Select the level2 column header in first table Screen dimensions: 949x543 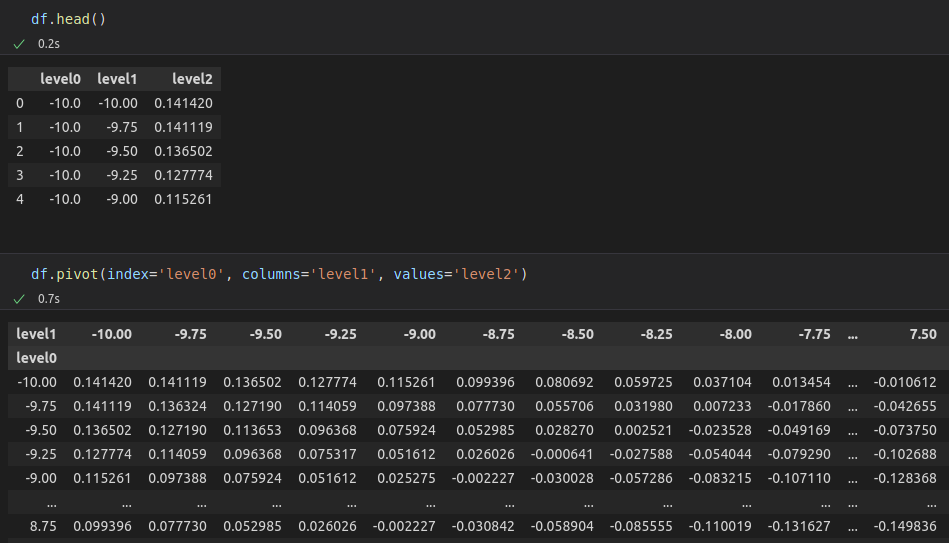click(x=192, y=79)
